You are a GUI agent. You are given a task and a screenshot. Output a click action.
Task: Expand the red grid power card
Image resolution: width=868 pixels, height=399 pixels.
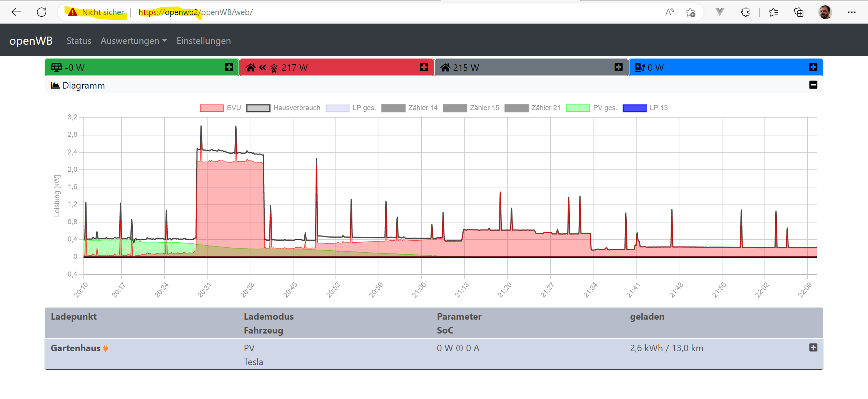(x=424, y=67)
